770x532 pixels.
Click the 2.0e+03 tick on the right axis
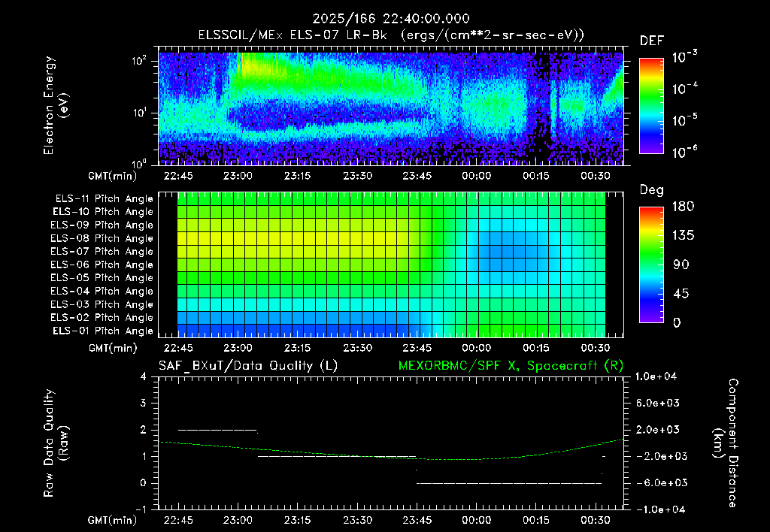pyautogui.click(x=657, y=429)
